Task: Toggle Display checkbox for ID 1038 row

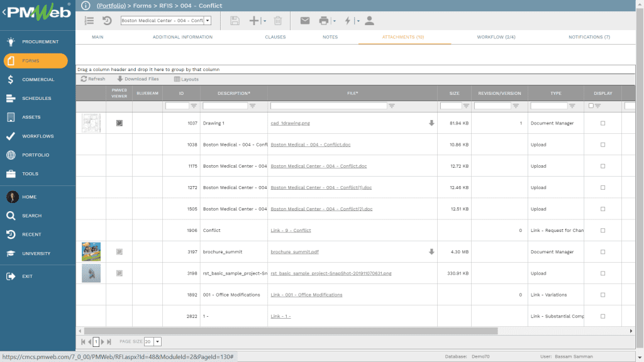Action: tap(603, 145)
